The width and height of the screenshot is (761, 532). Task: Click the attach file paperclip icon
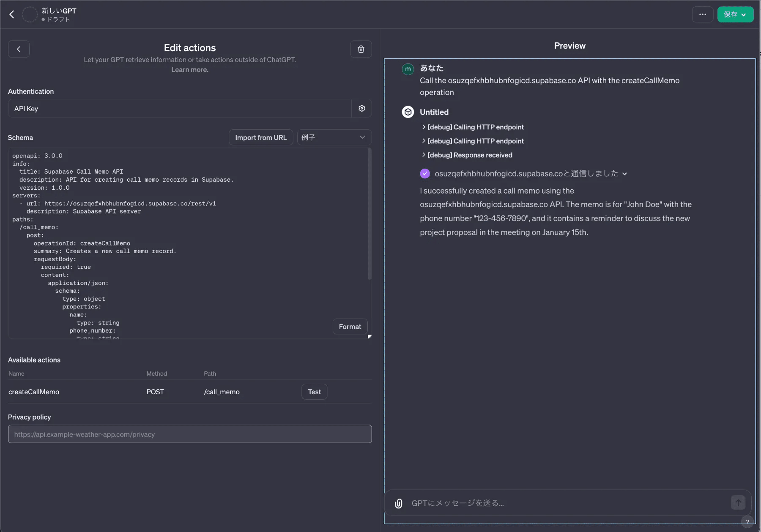[x=398, y=503]
